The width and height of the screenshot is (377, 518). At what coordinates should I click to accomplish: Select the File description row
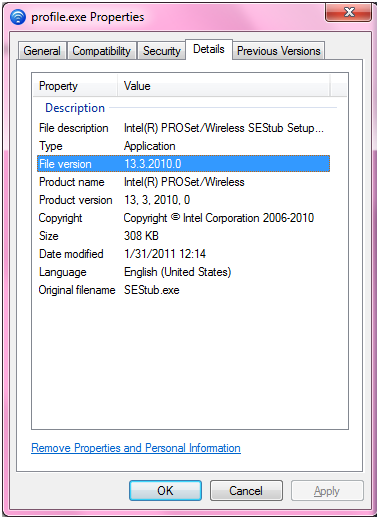pos(183,128)
